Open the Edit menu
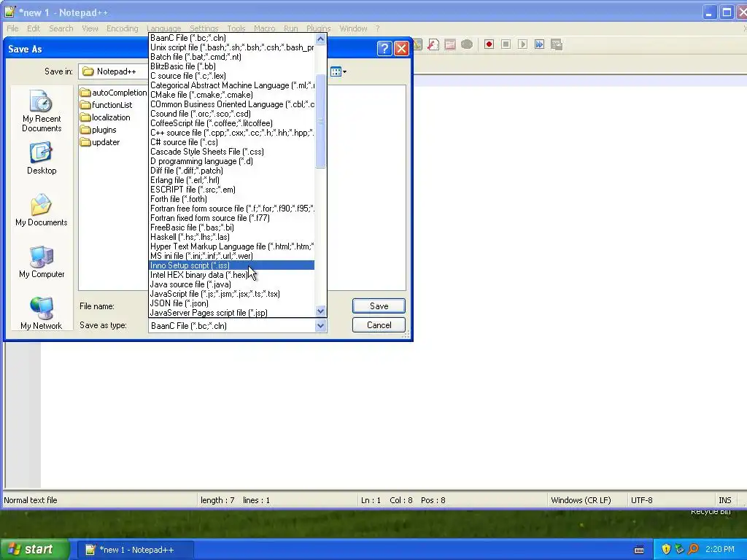The height and width of the screenshot is (560, 747). click(x=34, y=28)
